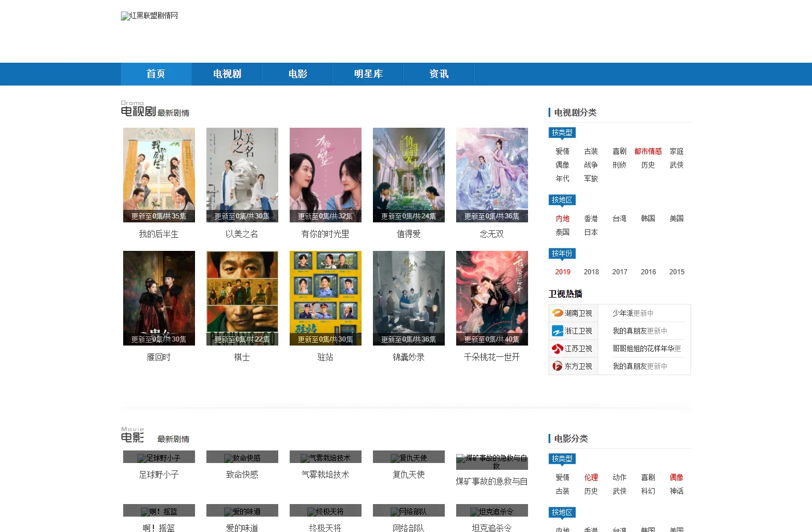Viewport: 812px width, 532px height.
Task: Open the 千朵桃花一世开 drama poster
Action: pyautogui.click(x=492, y=298)
